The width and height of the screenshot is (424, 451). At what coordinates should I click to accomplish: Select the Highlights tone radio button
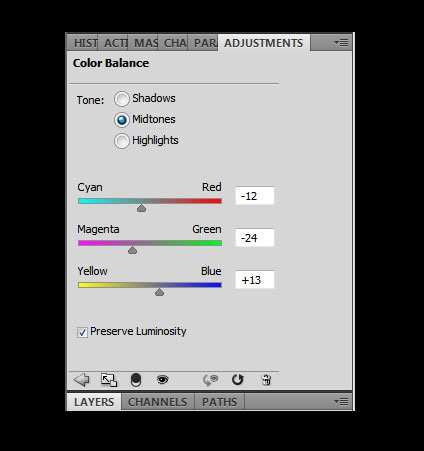pyautogui.click(x=122, y=141)
